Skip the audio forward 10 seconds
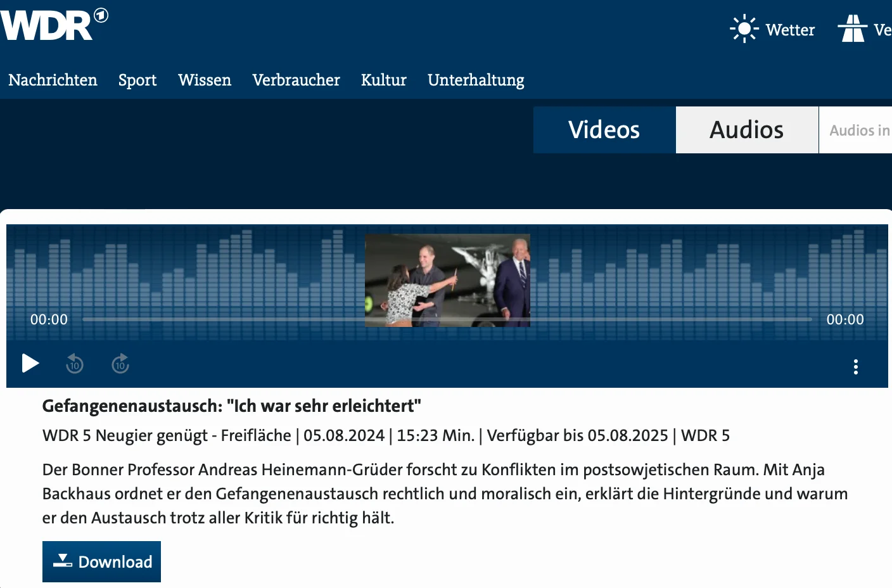The image size is (892, 588). tap(120, 364)
